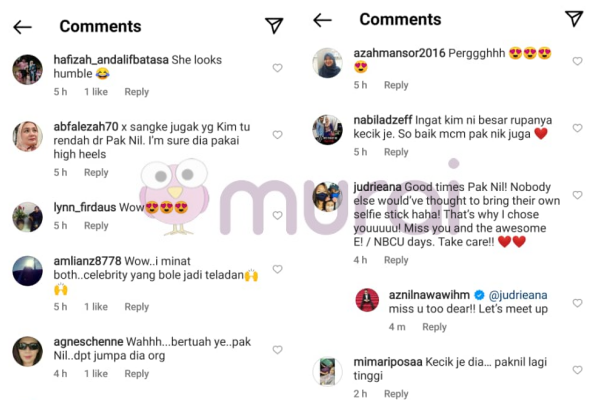The height and width of the screenshot is (400, 600).
Task: Heart azahmansor2016's comment
Action: [577, 61]
